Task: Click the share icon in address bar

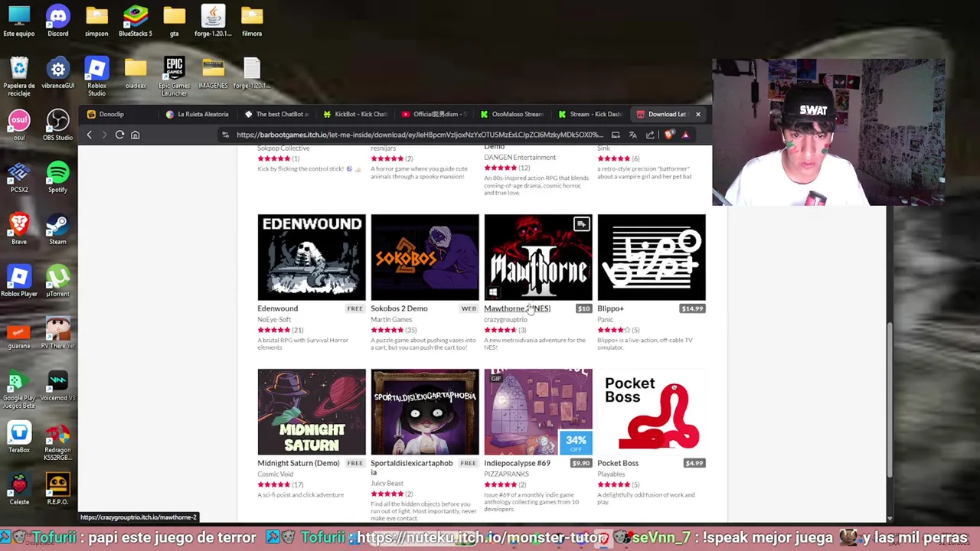Action: [650, 135]
